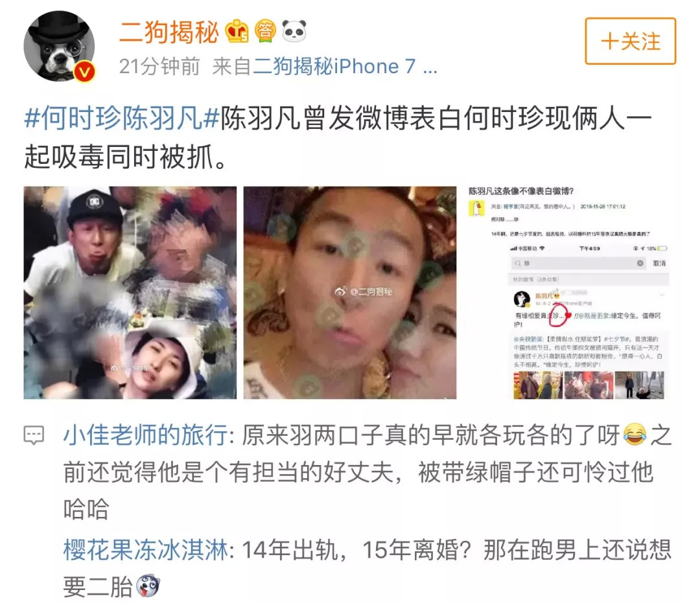Open commenter 樱花果冻冰淇淋 profile
700x603 pixels.
click(x=146, y=549)
